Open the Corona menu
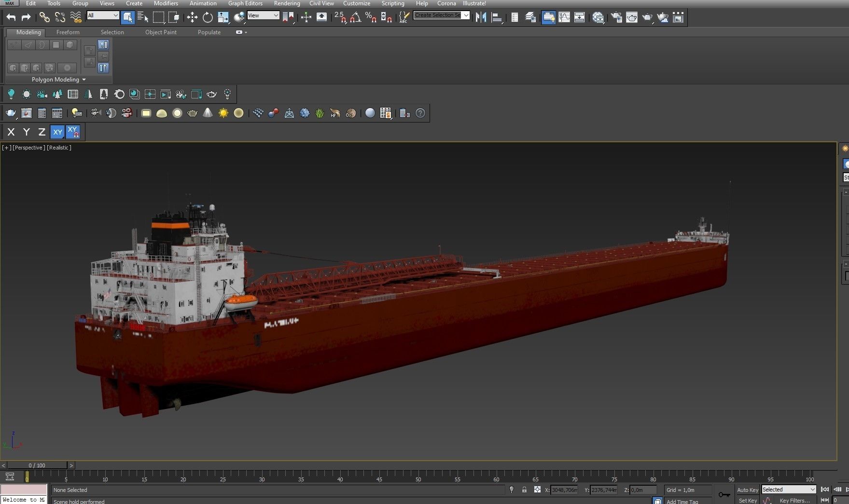This screenshot has width=849, height=504. tap(446, 3)
